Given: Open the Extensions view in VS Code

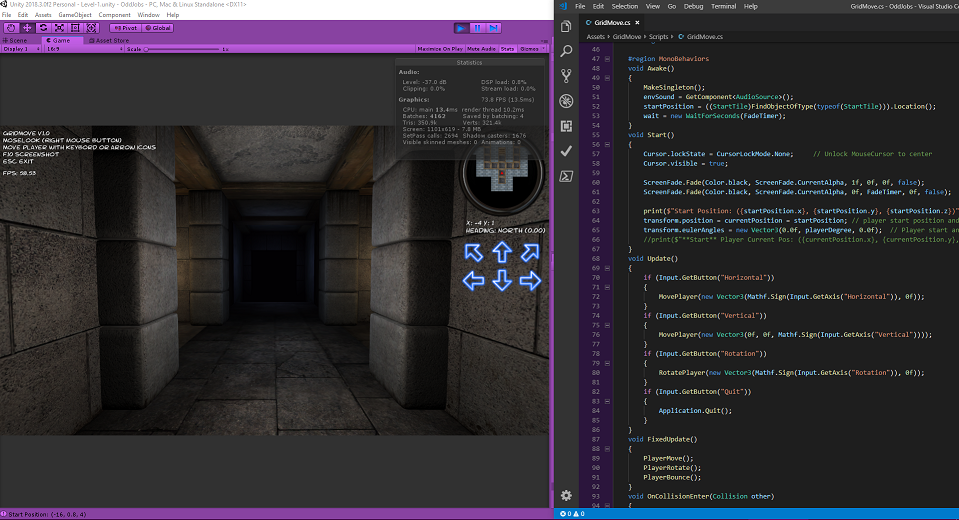Looking at the screenshot, I should coord(567,126).
